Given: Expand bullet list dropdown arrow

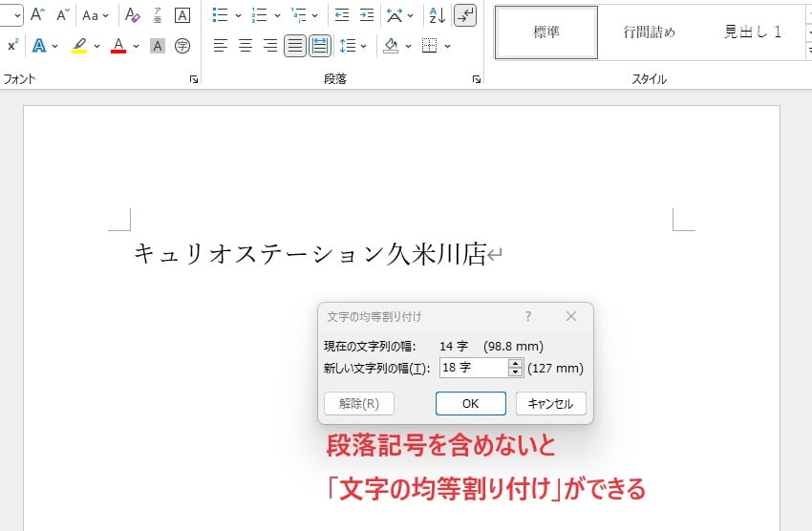Looking at the screenshot, I should (x=238, y=15).
